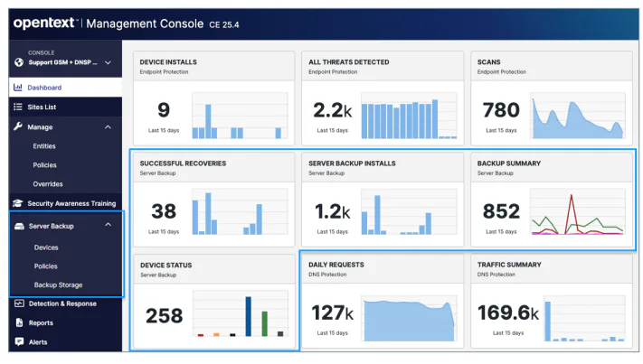Click the Backup Summary line chart
Image resolution: width=643 pixels, height=364 pixels.
click(578, 211)
